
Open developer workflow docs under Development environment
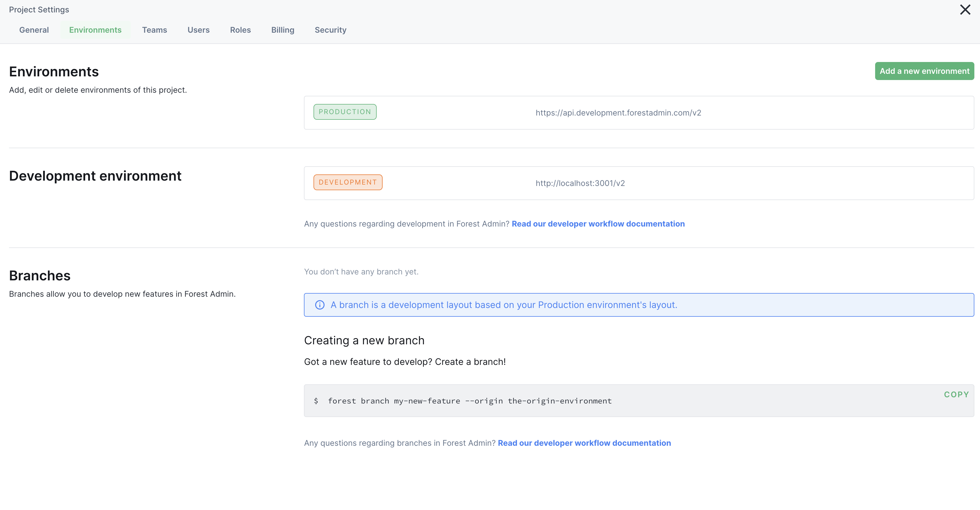598,224
